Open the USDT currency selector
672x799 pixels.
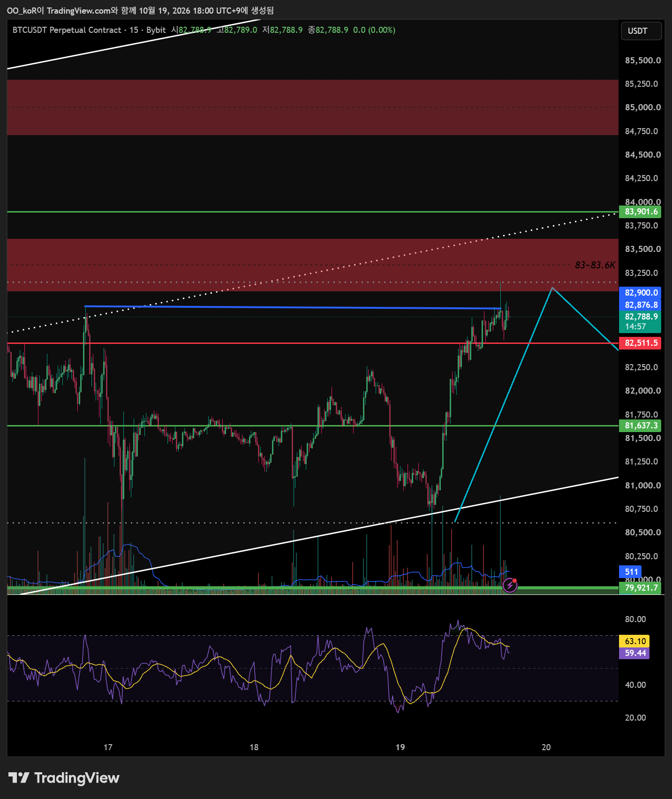point(641,31)
